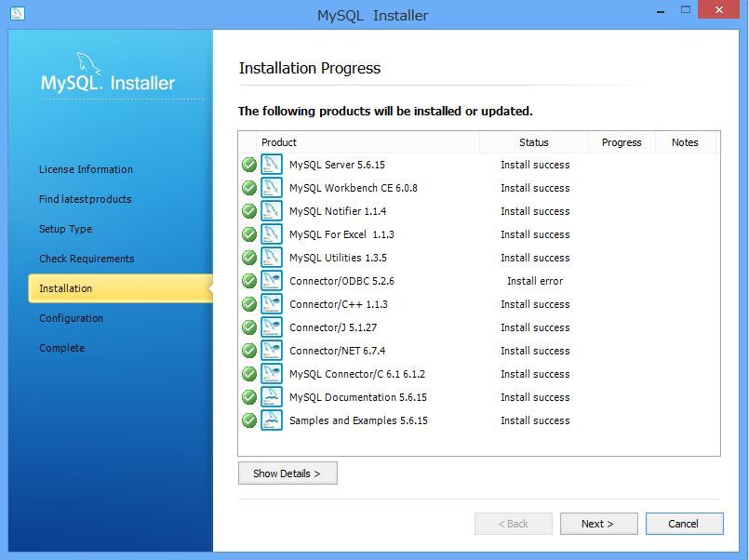Click green checkmark beside MySQL Documentation
749x560 pixels.
[x=249, y=397]
